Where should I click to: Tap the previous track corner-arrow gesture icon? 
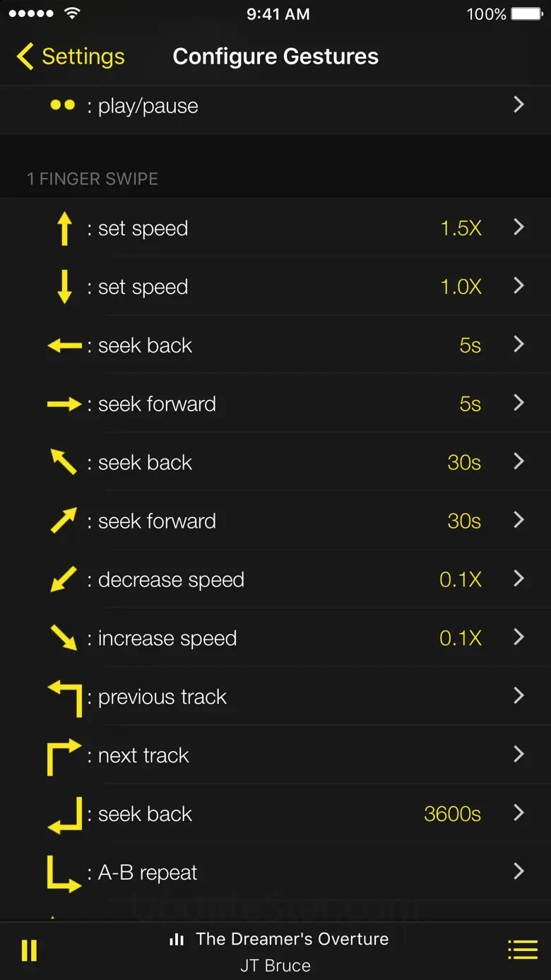[x=65, y=698]
